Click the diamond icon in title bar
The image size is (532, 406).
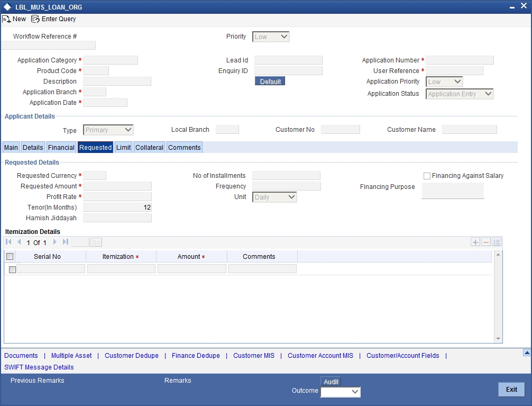[x=7, y=7]
